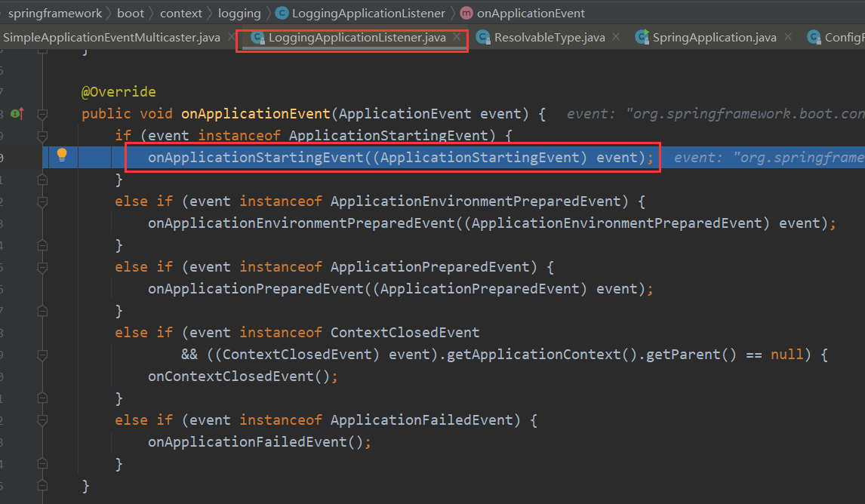
Task: Collapse the onApplicationEvent method using its fold arrow
Action: 42,113
